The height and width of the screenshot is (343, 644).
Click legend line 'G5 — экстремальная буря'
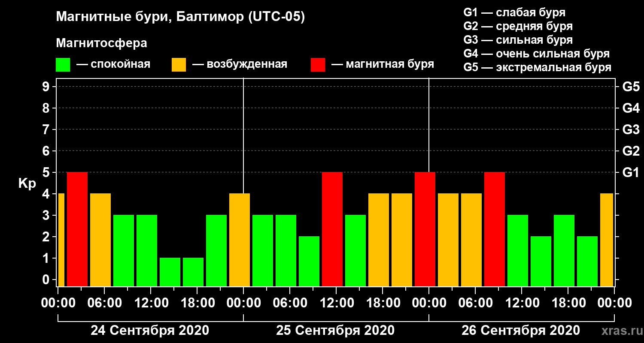538,68
